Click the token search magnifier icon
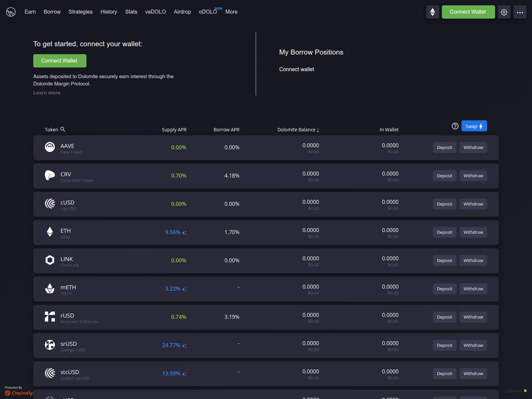The image size is (532, 399). [63, 129]
